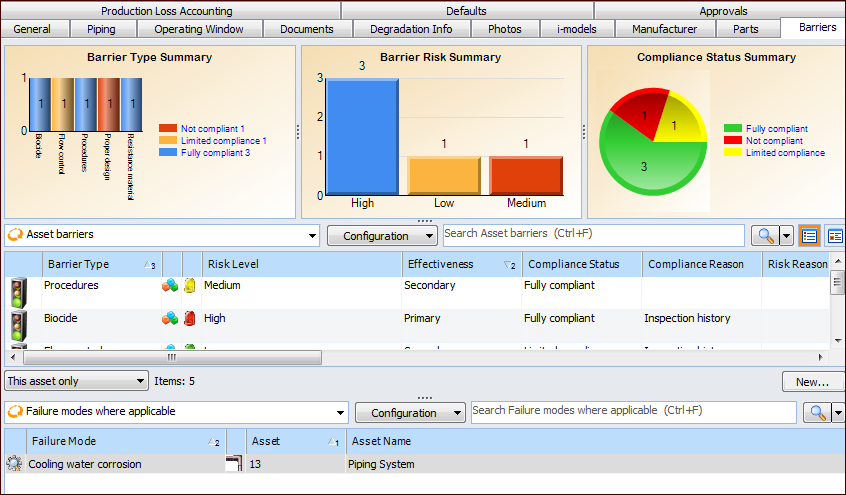Click the Not compliant 1 legend swatch
The height and width of the screenshot is (495, 846).
click(x=168, y=128)
